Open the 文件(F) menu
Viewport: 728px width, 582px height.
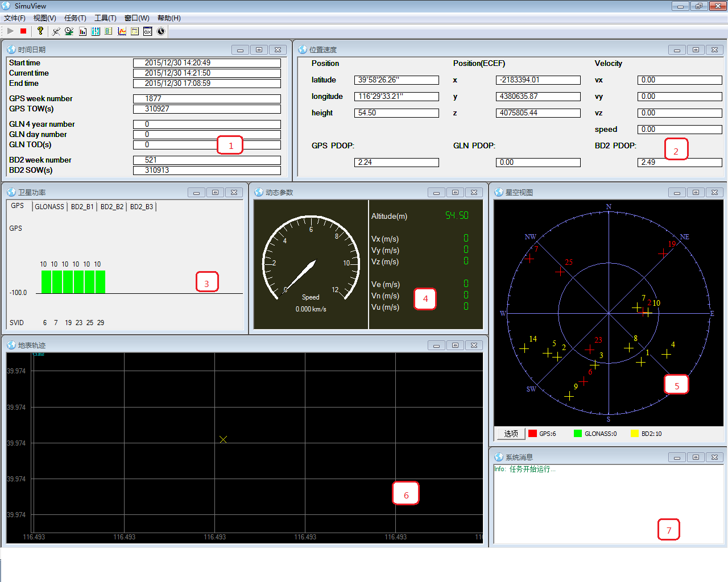(x=15, y=18)
